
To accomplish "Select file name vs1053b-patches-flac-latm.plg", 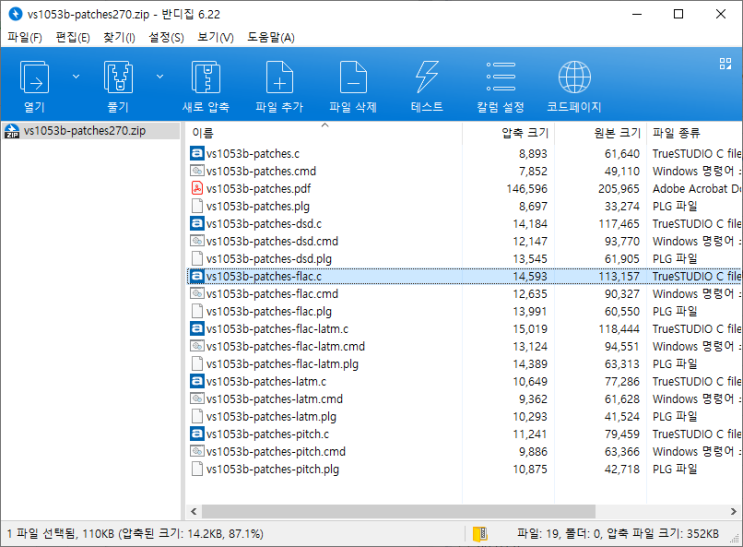I will [x=282, y=364].
